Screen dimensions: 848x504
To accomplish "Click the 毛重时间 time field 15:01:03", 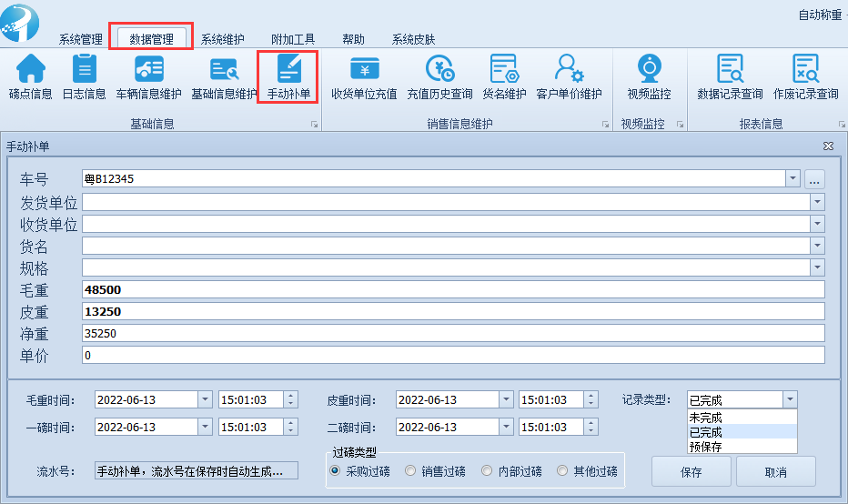I will tap(251, 399).
